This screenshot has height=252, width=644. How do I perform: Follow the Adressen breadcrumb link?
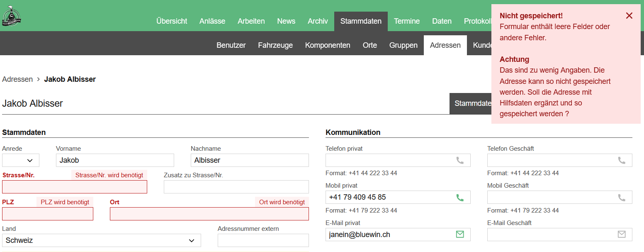[x=17, y=79]
